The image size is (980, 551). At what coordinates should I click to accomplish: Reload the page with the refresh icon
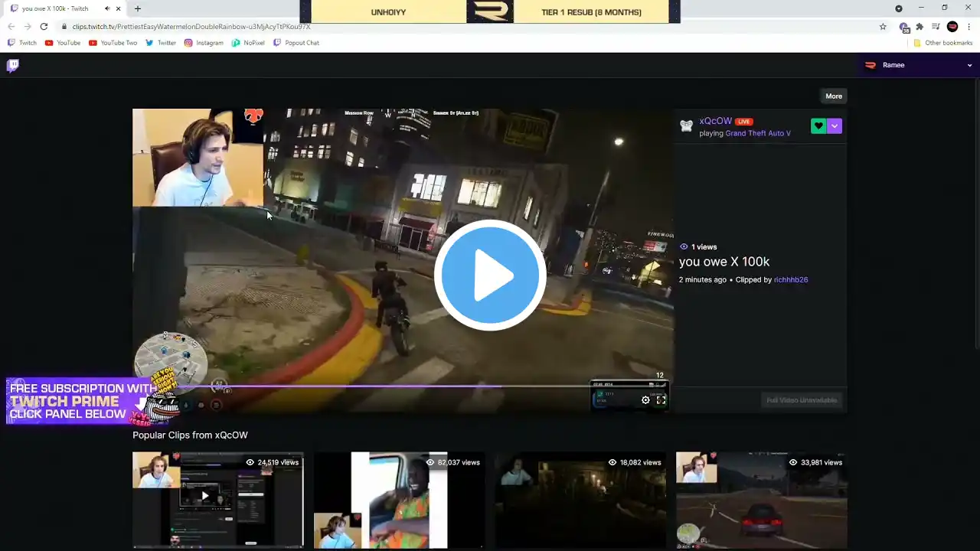(x=44, y=27)
